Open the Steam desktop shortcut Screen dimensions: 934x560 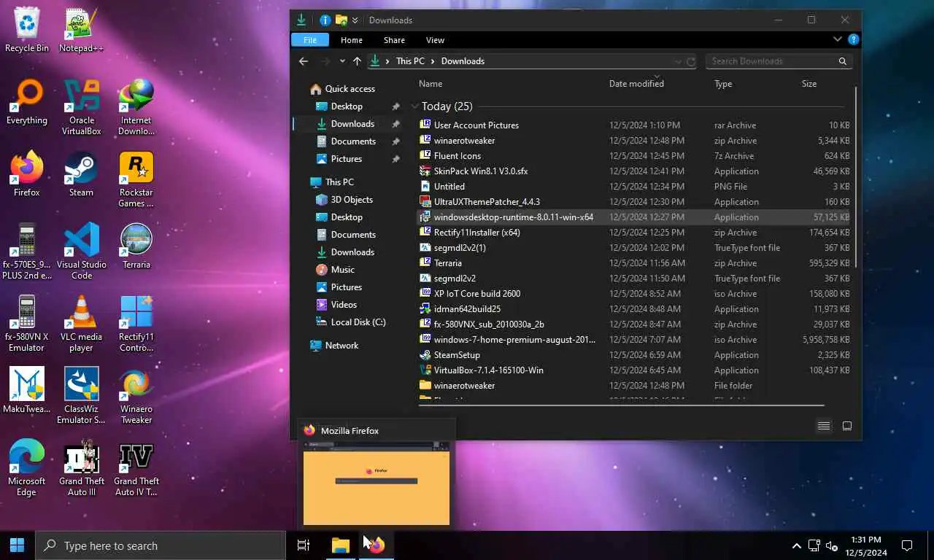[81, 174]
